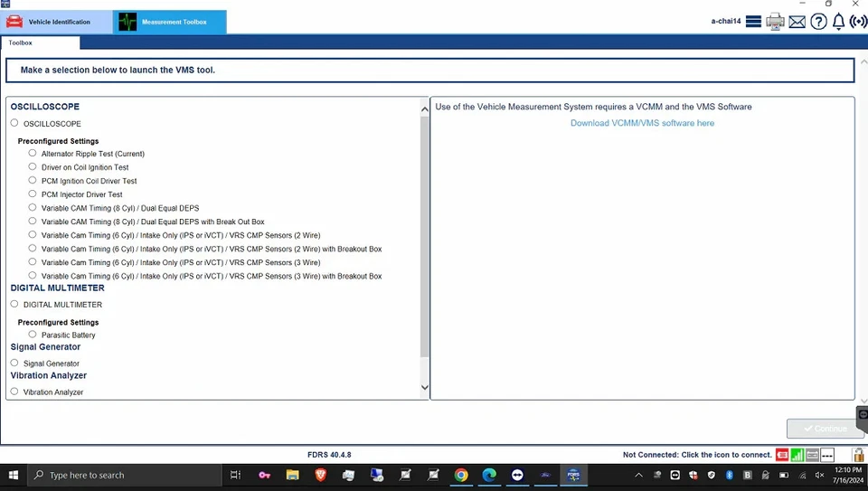
Task: Click the Continue button
Action: click(x=825, y=429)
